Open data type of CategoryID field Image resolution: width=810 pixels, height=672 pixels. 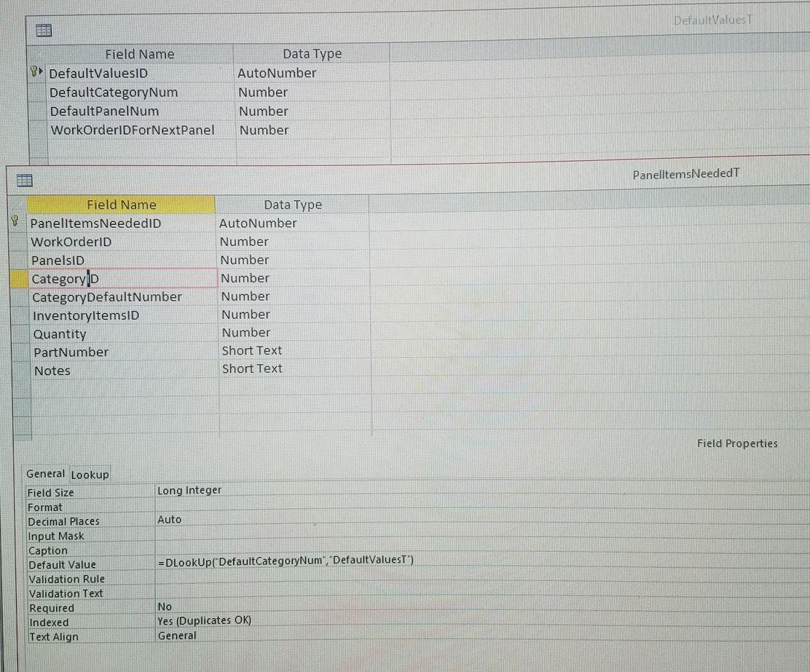(x=245, y=278)
